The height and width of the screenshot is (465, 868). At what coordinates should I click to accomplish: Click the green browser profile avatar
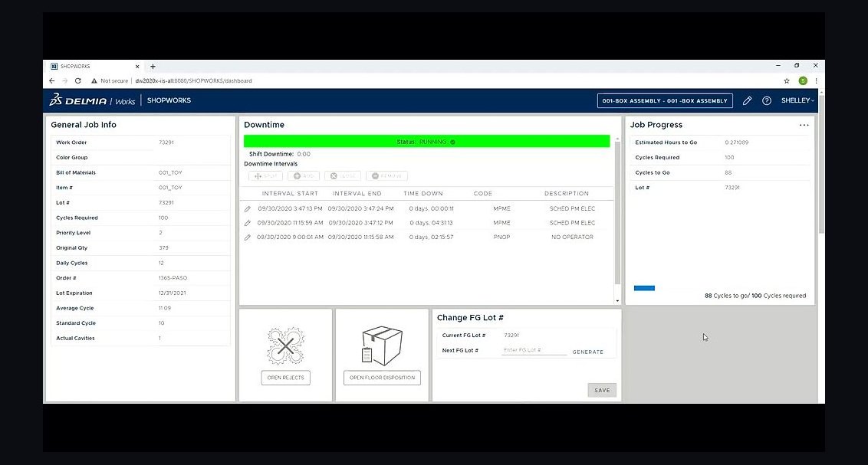[803, 80]
